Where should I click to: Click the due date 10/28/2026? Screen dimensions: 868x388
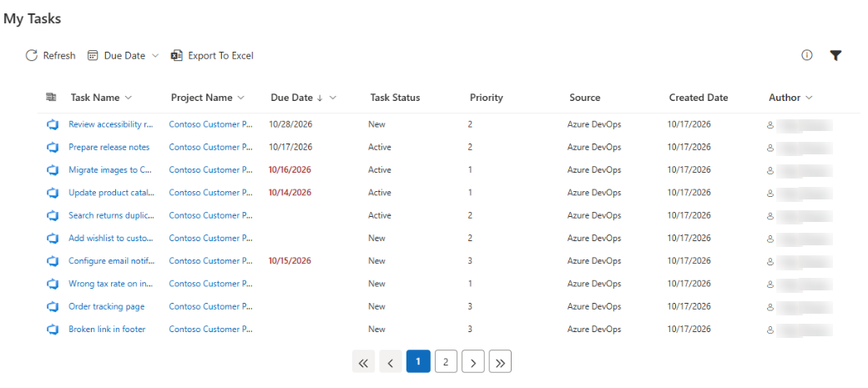coord(290,124)
